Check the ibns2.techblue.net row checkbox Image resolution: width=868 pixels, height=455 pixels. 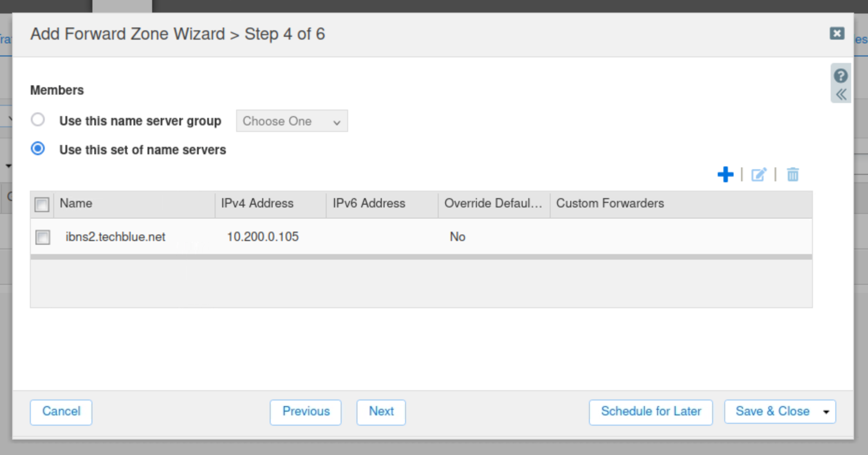[x=43, y=237]
